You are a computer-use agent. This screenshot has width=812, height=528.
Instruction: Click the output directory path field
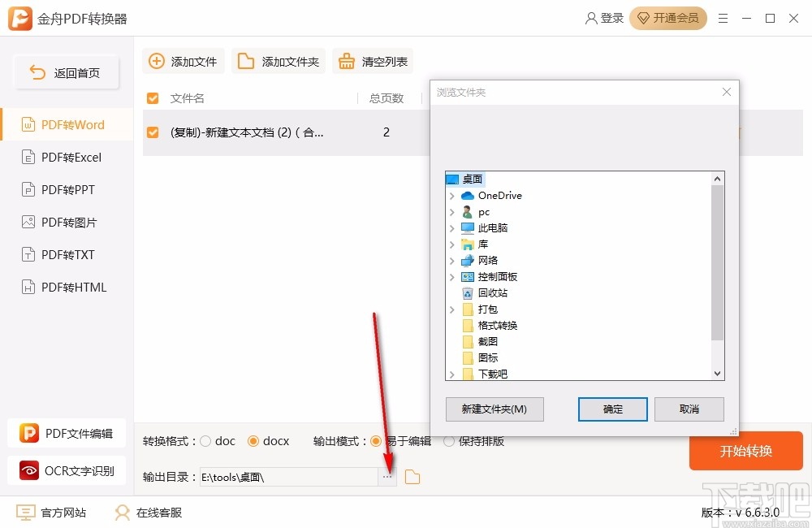[x=284, y=477]
